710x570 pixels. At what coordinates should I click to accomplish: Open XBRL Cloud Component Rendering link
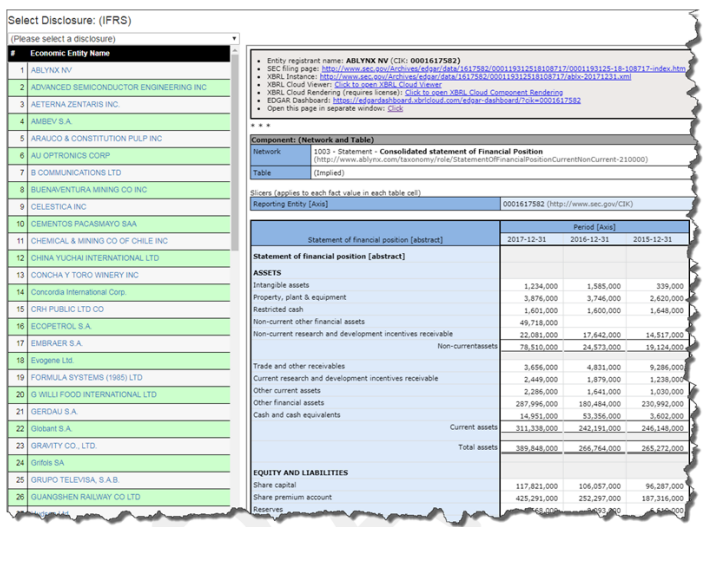484,92
